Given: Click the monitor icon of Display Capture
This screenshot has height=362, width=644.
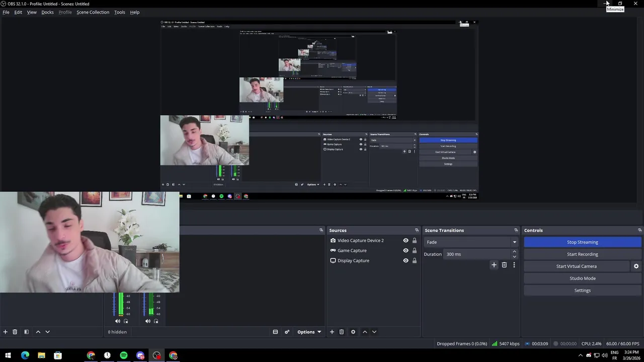Looking at the screenshot, I should tap(333, 260).
